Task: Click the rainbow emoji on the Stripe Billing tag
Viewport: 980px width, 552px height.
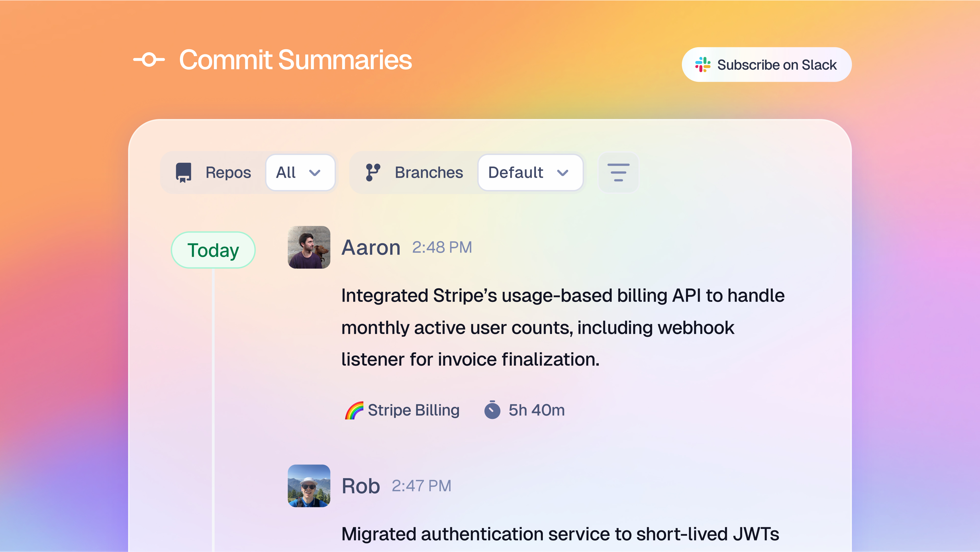Action: click(354, 410)
